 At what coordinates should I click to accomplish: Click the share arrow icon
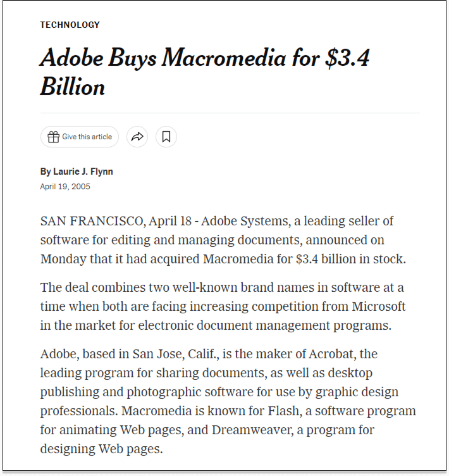[137, 137]
